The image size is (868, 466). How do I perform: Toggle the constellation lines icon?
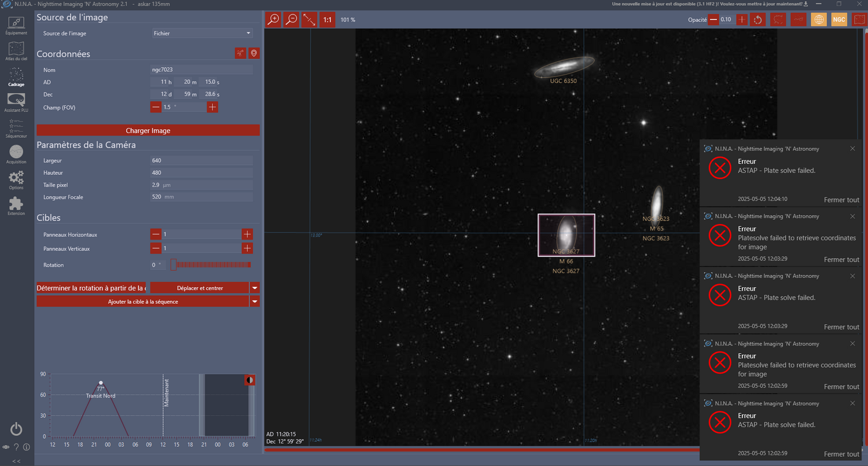click(799, 20)
